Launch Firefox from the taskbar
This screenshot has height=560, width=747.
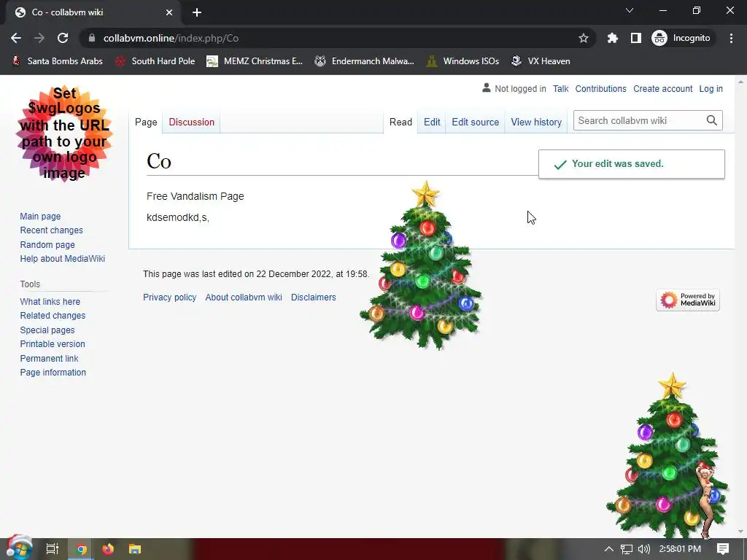coord(108,549)
